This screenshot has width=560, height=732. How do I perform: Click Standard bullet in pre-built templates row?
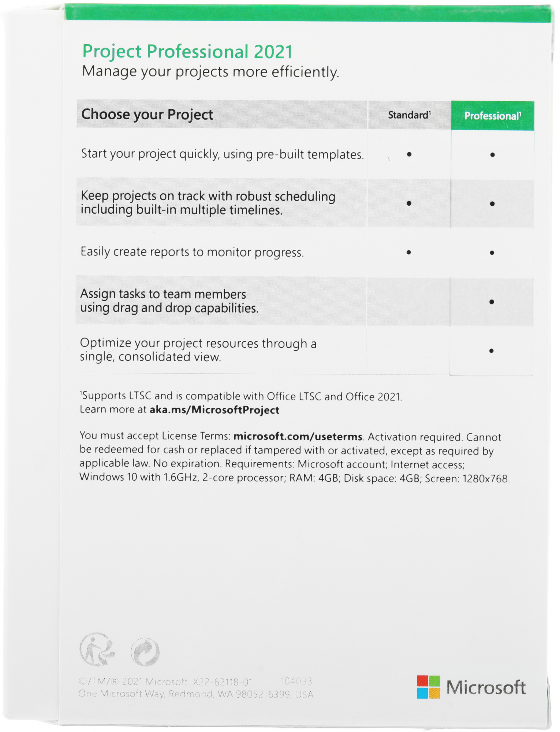[409, 154]
